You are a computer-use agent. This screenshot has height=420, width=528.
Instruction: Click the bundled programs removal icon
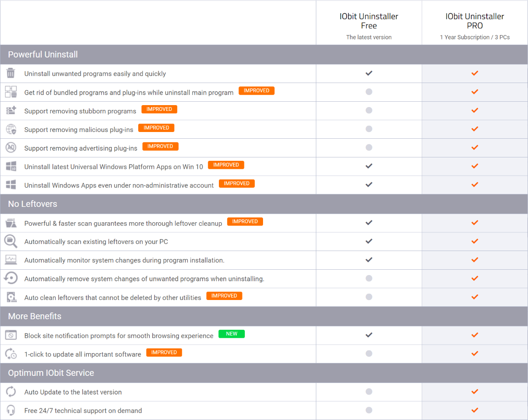(11, 92)
